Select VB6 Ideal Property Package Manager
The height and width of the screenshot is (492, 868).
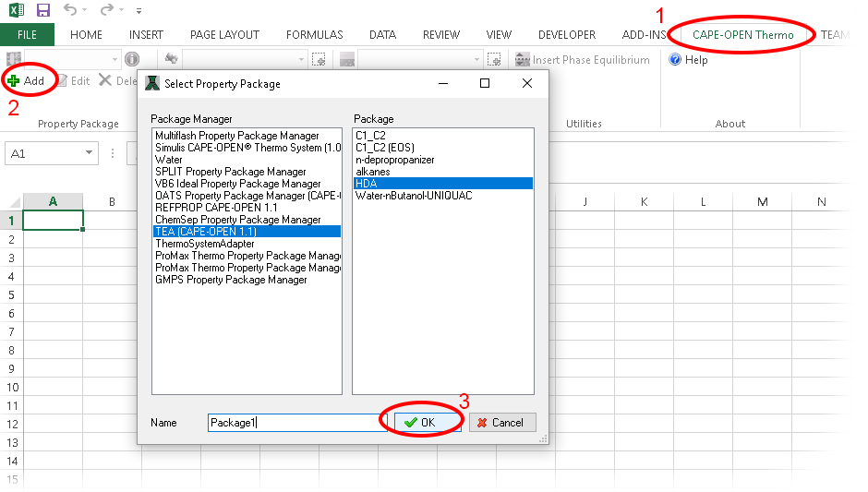[x=247, y=184]
